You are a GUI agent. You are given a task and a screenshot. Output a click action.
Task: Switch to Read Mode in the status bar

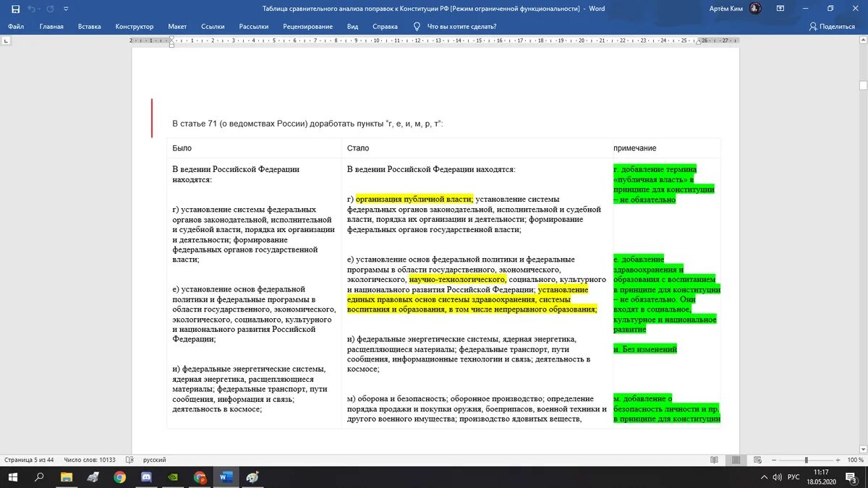[714, 459]
